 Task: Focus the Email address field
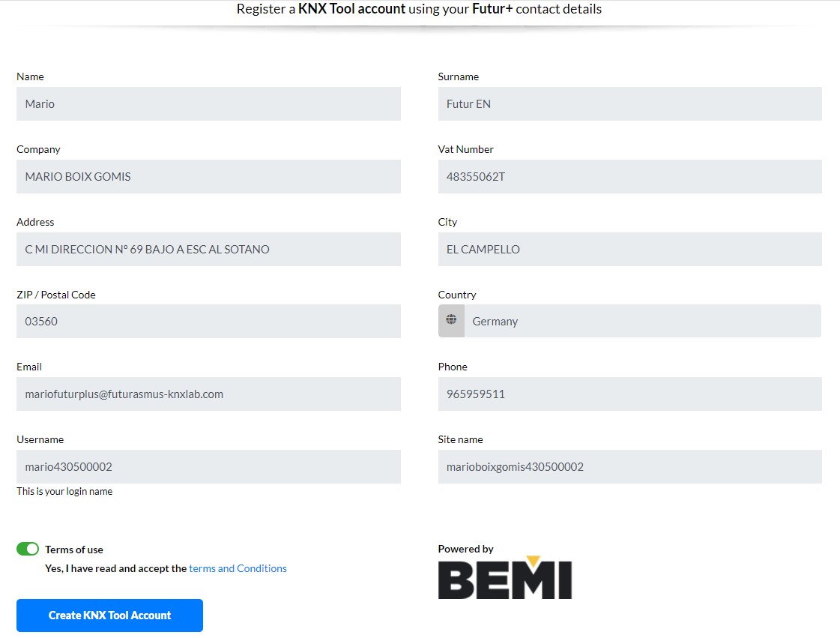pos(208,394)
